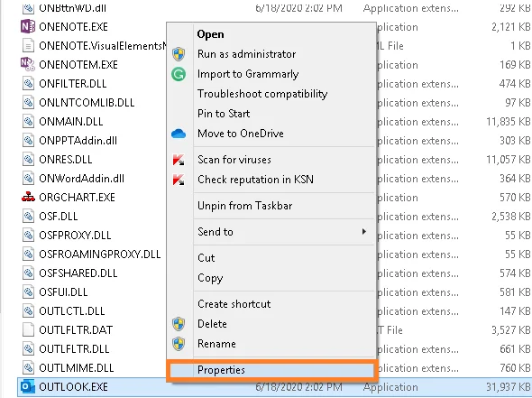Image resolution: width=532 pixels, height=398 pixels.
Task: Select Move to OneDrive
Action: point(271,134)
